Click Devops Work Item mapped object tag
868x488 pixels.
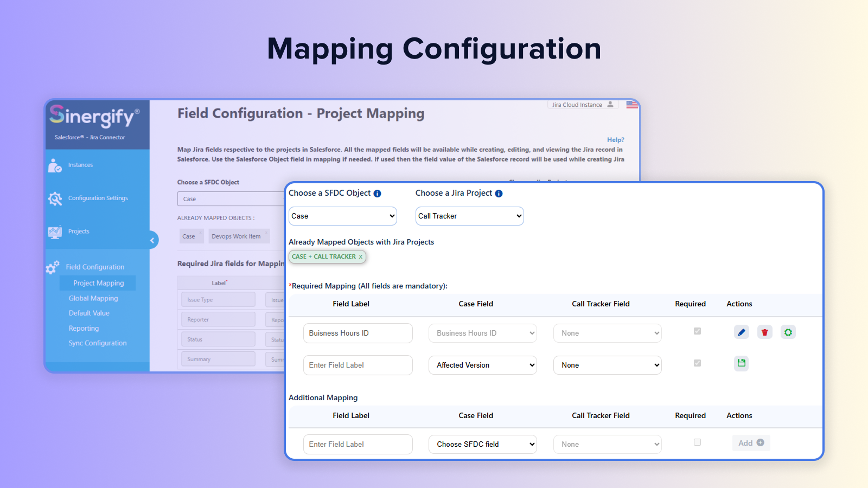[x=239, y=236]
